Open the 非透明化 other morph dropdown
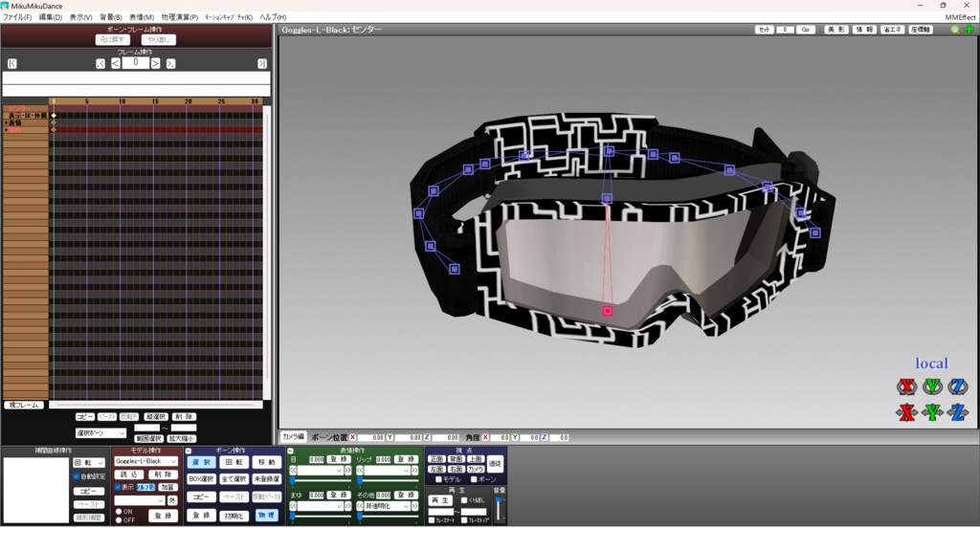 pyautogui.click(x=387, y=506)
